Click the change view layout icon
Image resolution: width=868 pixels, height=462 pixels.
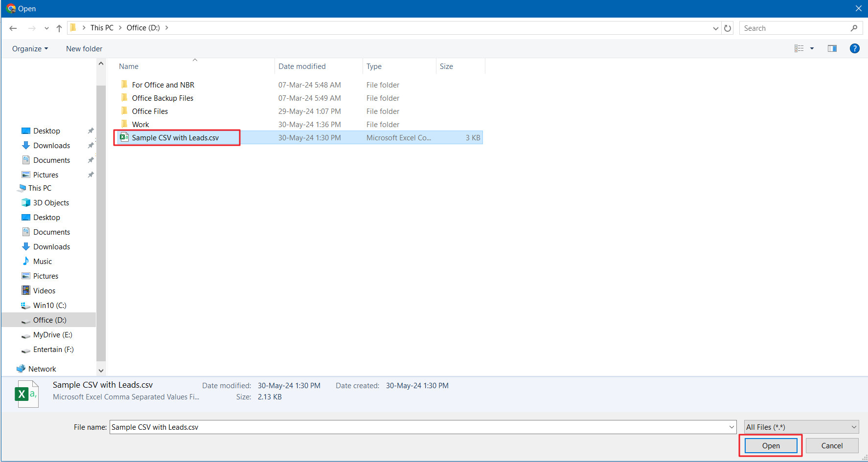pos(799,48)
